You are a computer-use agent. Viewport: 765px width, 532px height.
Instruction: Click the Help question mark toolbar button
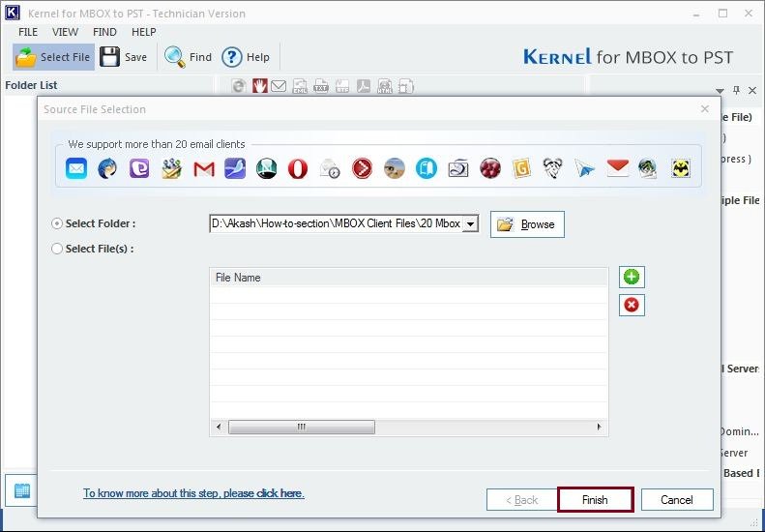pos(246,57)
